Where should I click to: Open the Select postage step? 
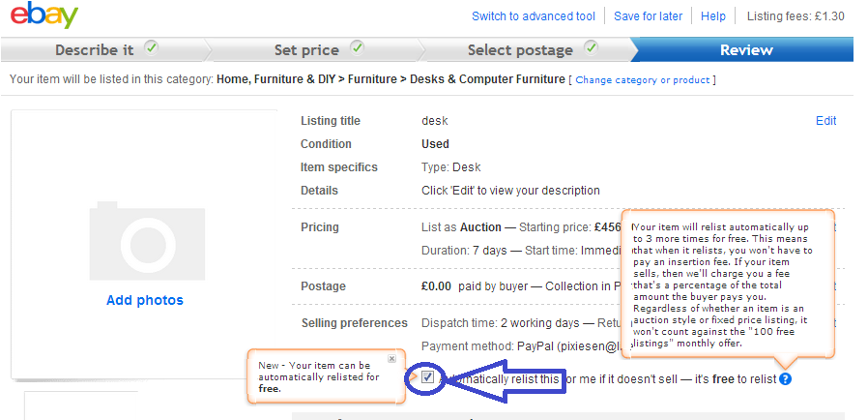pos(520,50)
